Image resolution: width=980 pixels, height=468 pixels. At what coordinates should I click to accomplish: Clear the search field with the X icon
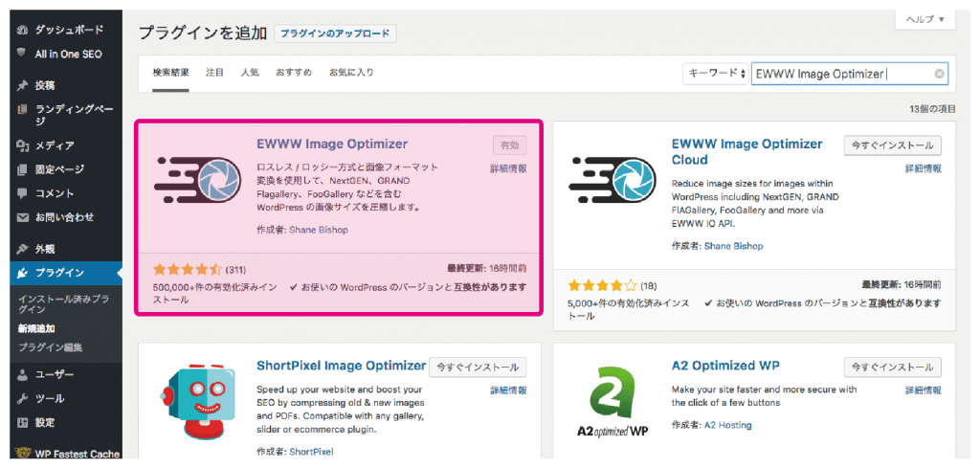(x=939, y=74)
